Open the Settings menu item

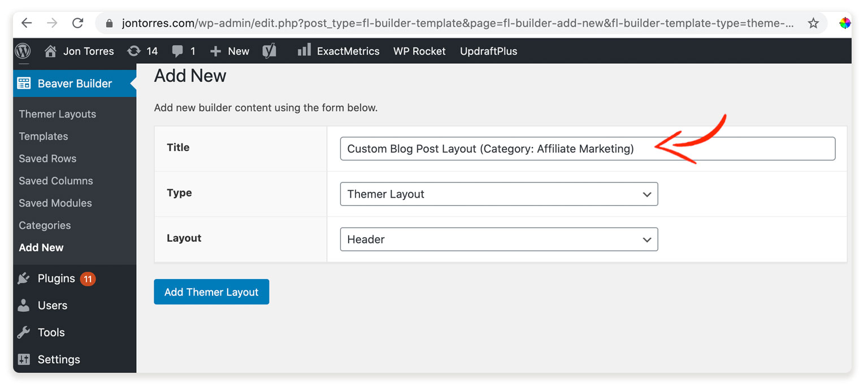(59, 359)
